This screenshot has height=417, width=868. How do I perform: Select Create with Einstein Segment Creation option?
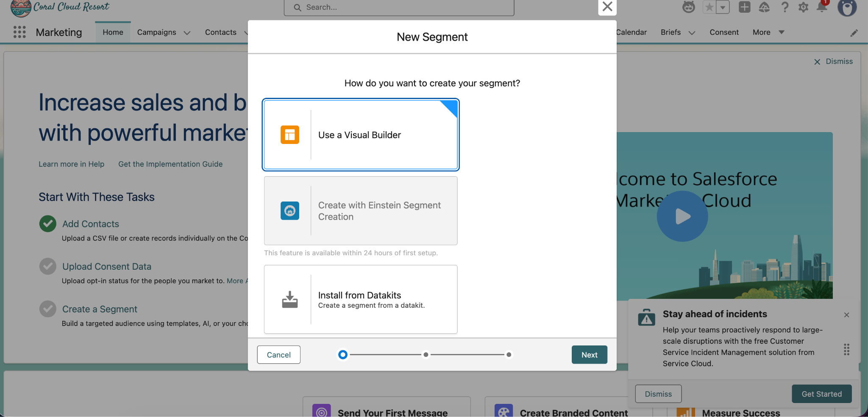[x=361, y=211]
